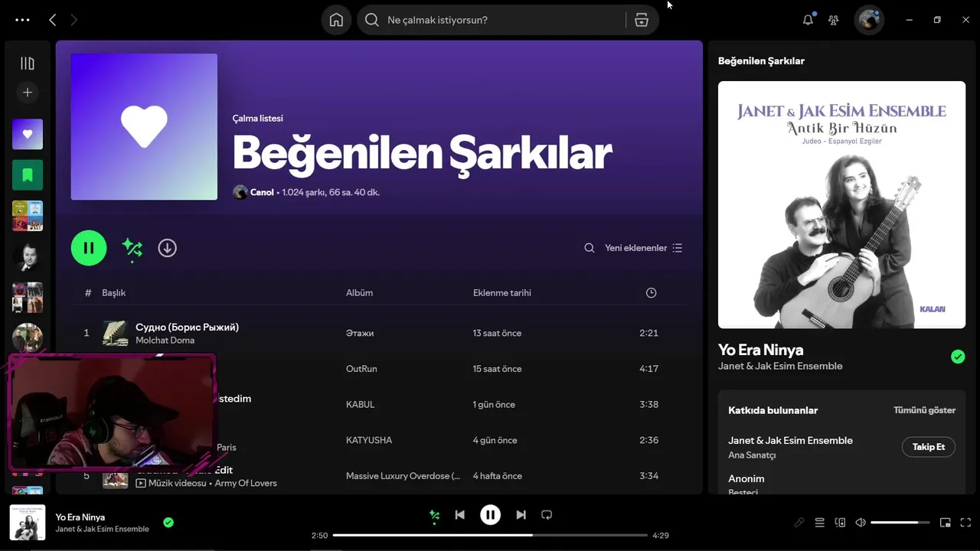Mute with the volume speaker icon

861,523
